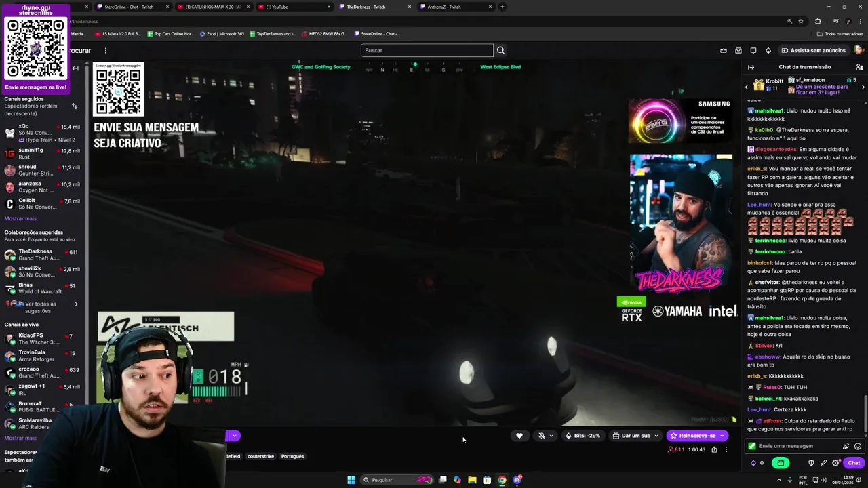Open the emote picker smiley in chat
This screenshot has width=868, height=488.
[x=858, y=446]
